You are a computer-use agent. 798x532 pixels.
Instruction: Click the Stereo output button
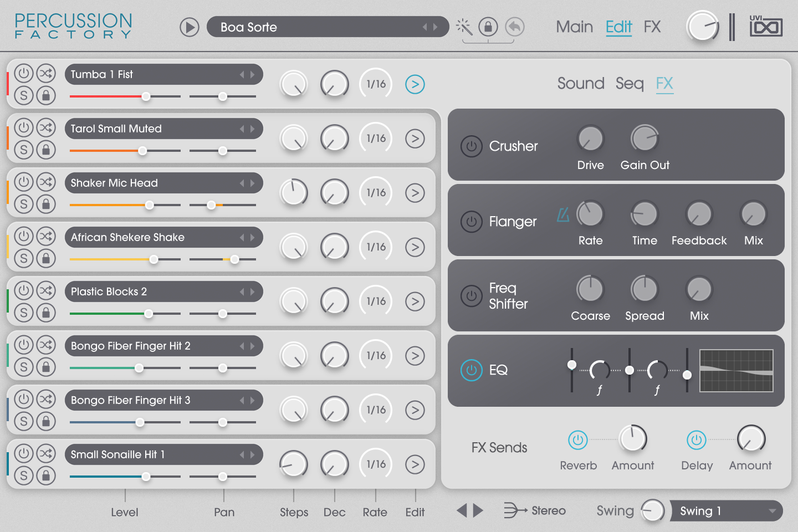coord(535,510)
